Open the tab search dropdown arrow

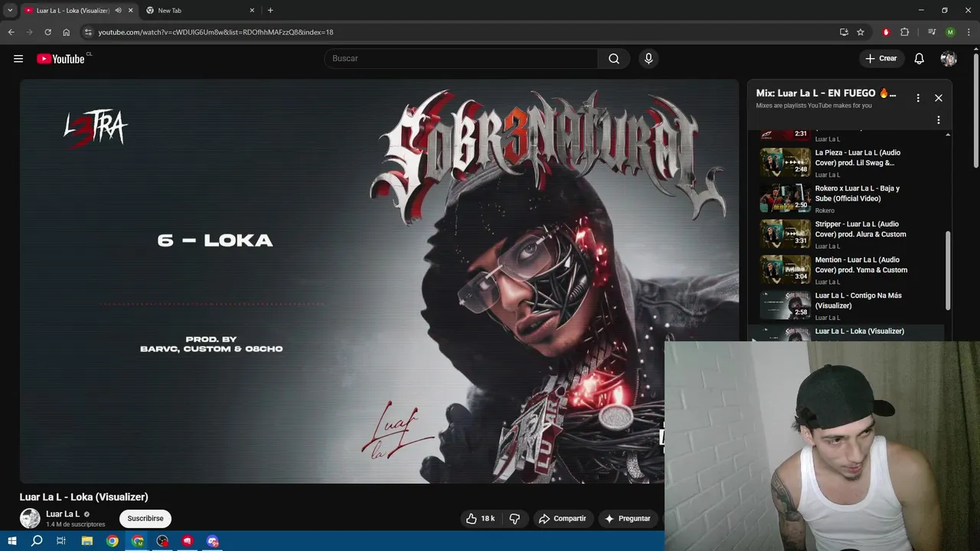[x=10, y=10]
